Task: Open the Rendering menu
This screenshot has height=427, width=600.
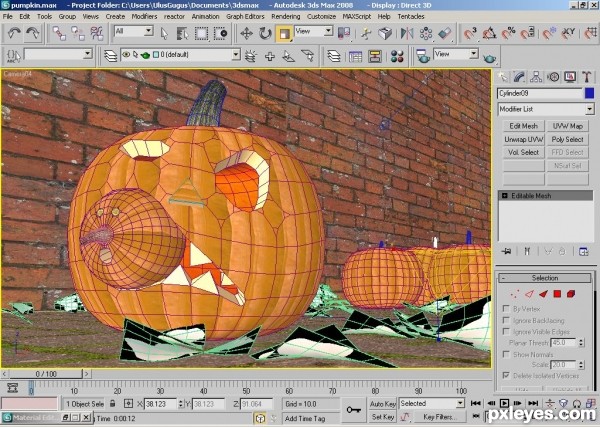Action: click(x=285, y=16)
